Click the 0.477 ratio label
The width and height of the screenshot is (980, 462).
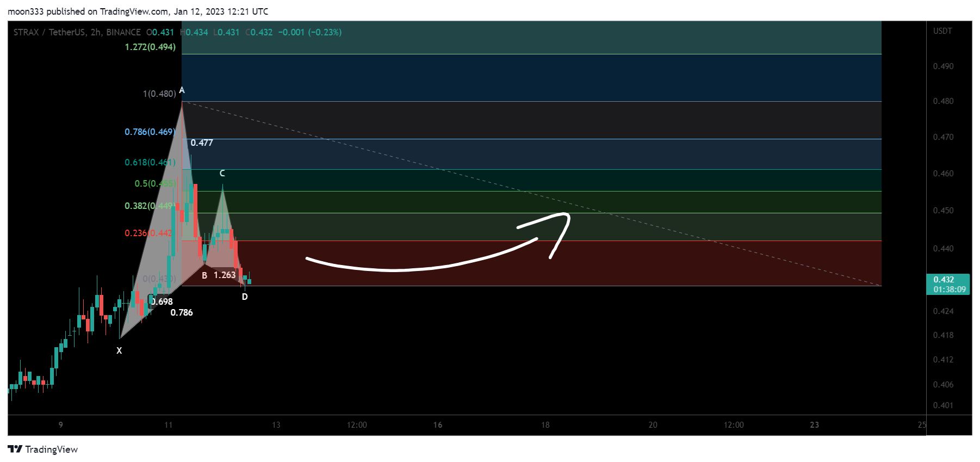click(202, 143)
